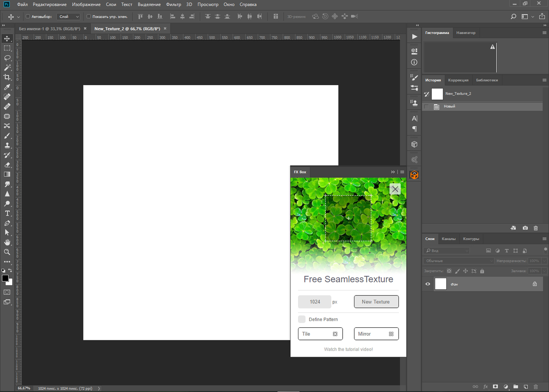Add layer style fx icon

point(485,387)
